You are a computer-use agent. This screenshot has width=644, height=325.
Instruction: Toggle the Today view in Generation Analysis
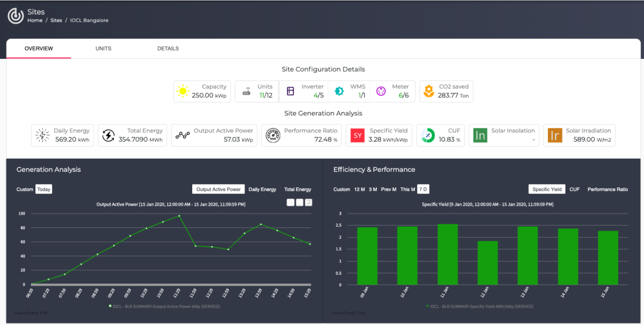click(x=43, y=189)
